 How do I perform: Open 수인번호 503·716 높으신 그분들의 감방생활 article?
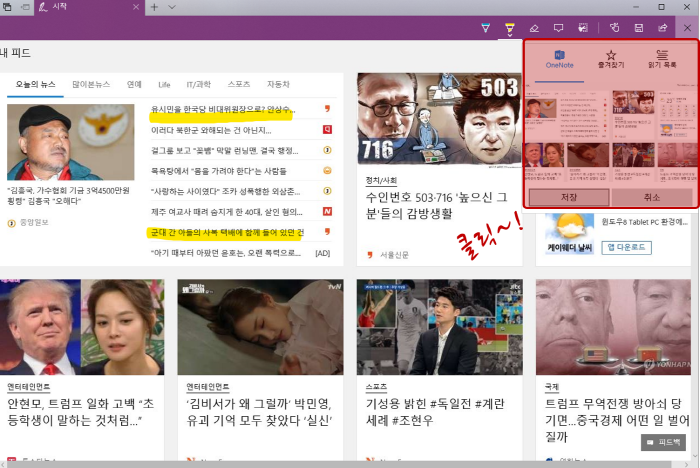(436, 205)
